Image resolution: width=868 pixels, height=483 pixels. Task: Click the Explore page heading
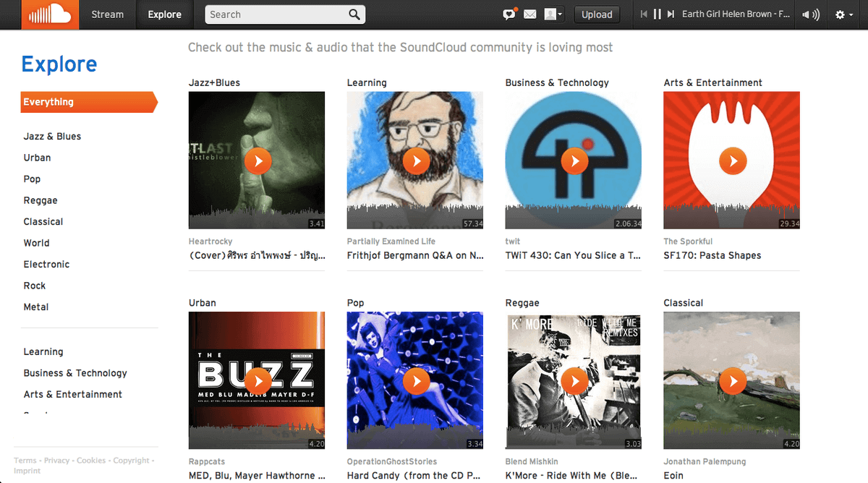59,64
